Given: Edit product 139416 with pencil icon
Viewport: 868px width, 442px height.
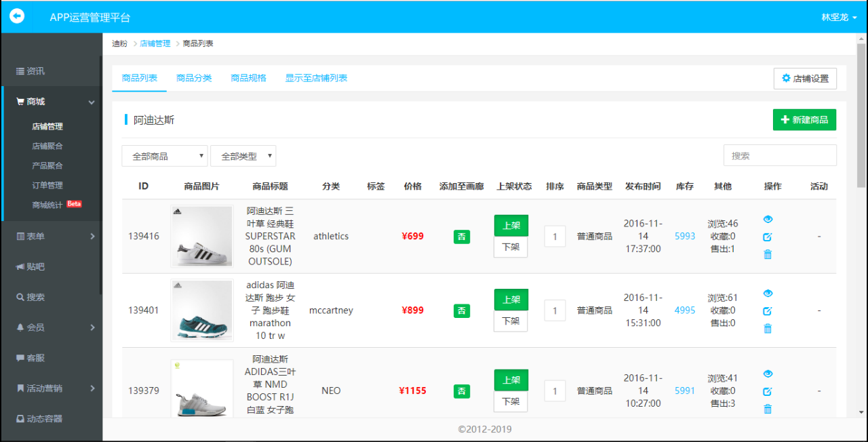Looking at the screenshot, I should click(x=768, y=237).
